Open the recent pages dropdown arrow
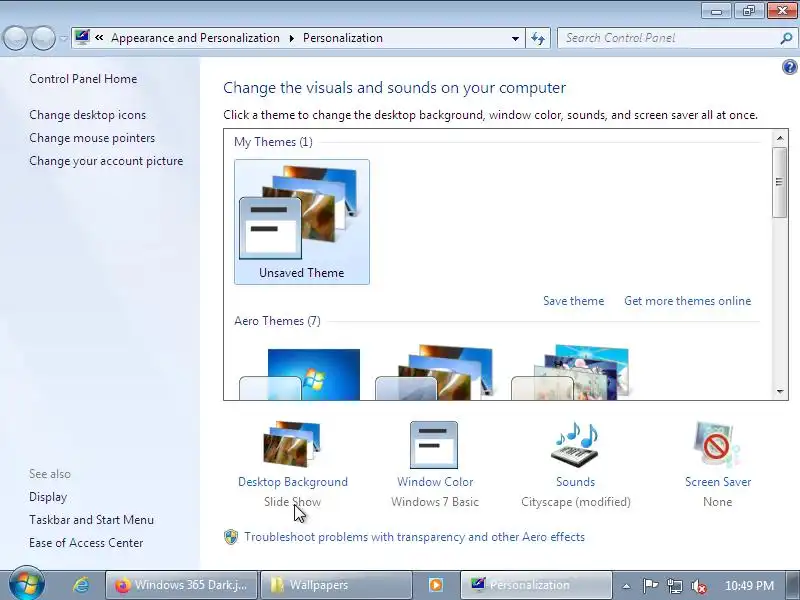This screenshot has width=800, height=600. point(63,39)
